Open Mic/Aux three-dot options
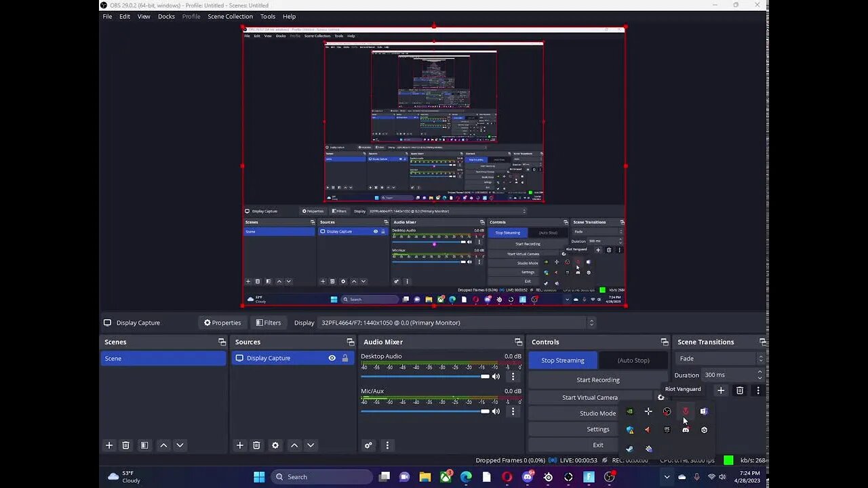The width and height of the screenshot is (868, 488). 513,411
